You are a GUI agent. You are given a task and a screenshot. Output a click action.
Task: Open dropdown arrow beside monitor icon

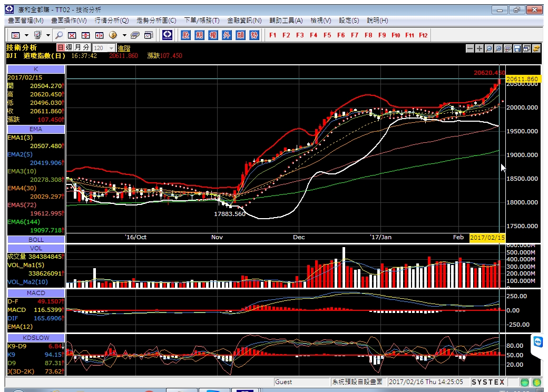pos(48,35)
